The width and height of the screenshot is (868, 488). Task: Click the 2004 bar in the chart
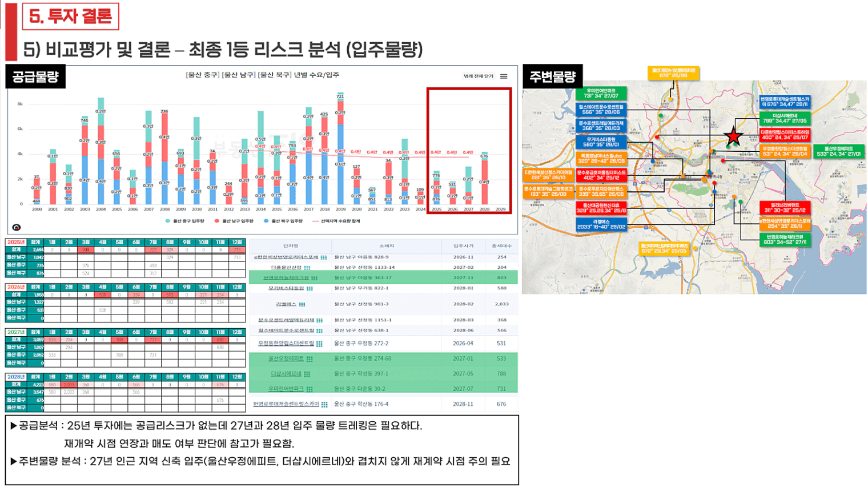101,151
